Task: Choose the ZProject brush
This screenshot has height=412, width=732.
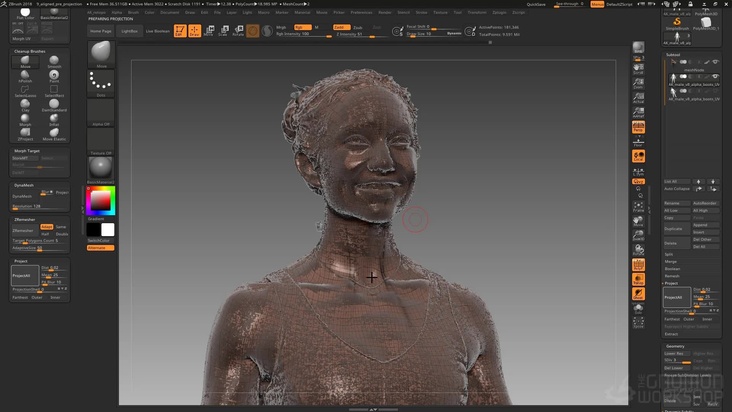Action: point(25,134)
